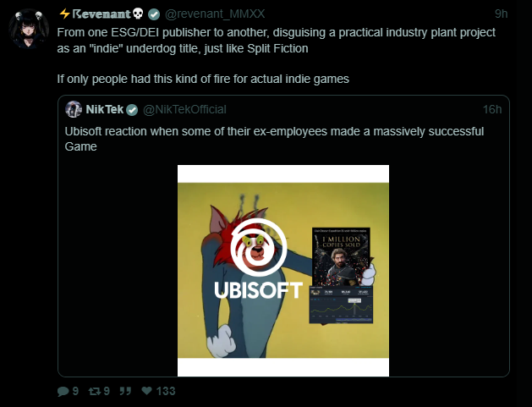The image size is (532, 407).
Task: Open the @NikTekOfficial handle link
Action: (x=184, y=110)
